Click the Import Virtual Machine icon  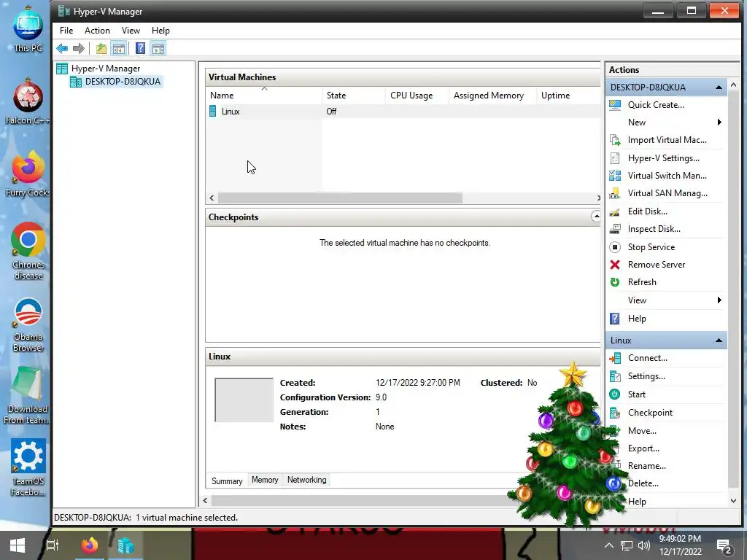click(615, 140)
